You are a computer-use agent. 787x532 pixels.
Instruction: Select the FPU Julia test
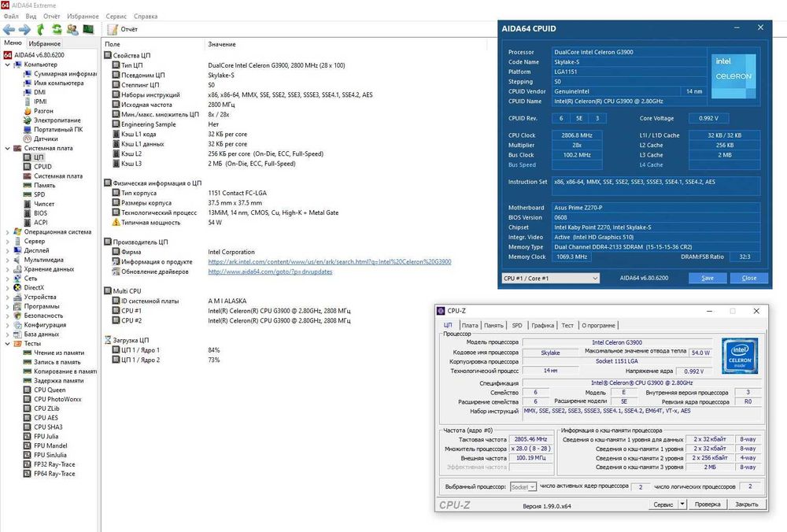click(x=46, y=436)
